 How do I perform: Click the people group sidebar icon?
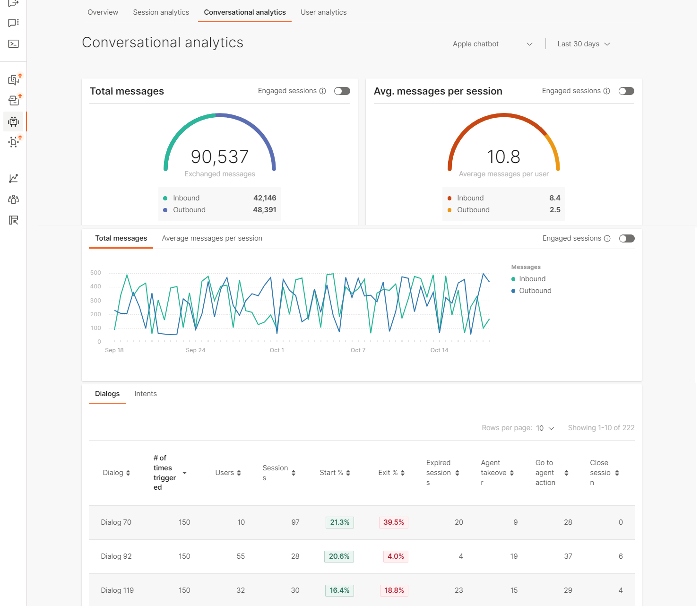[x=13, y=199]
